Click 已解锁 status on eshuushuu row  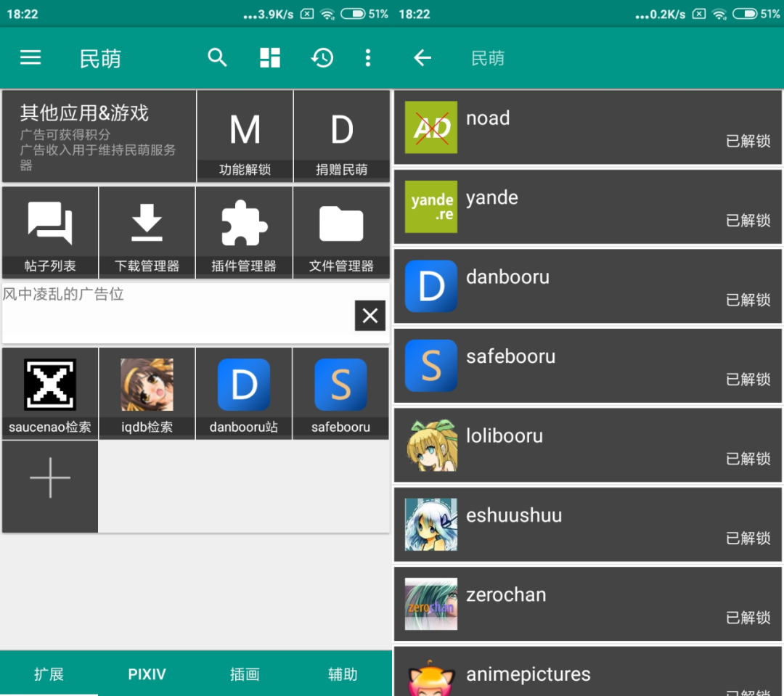748,539
